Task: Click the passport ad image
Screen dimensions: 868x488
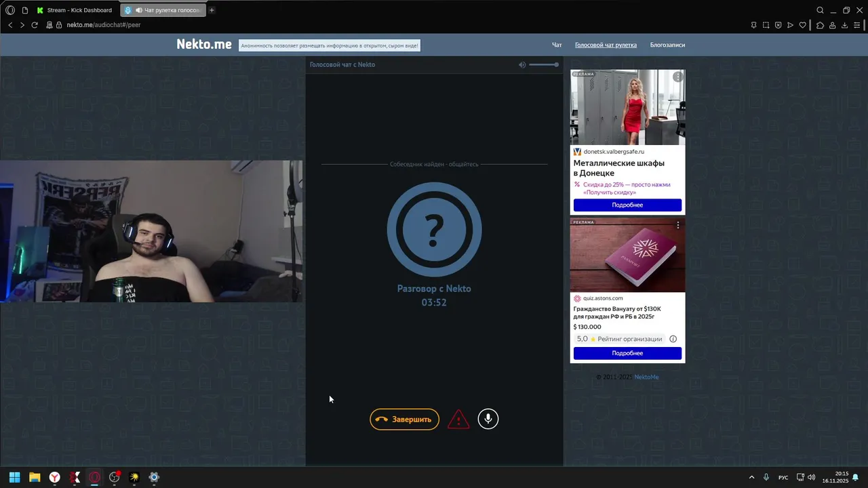Action: (627, 255)
